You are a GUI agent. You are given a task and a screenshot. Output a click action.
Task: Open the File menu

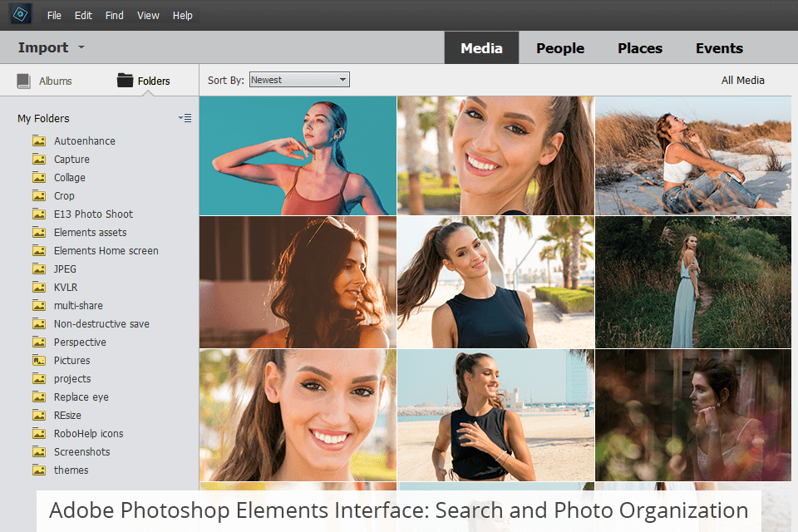[54, 16]
